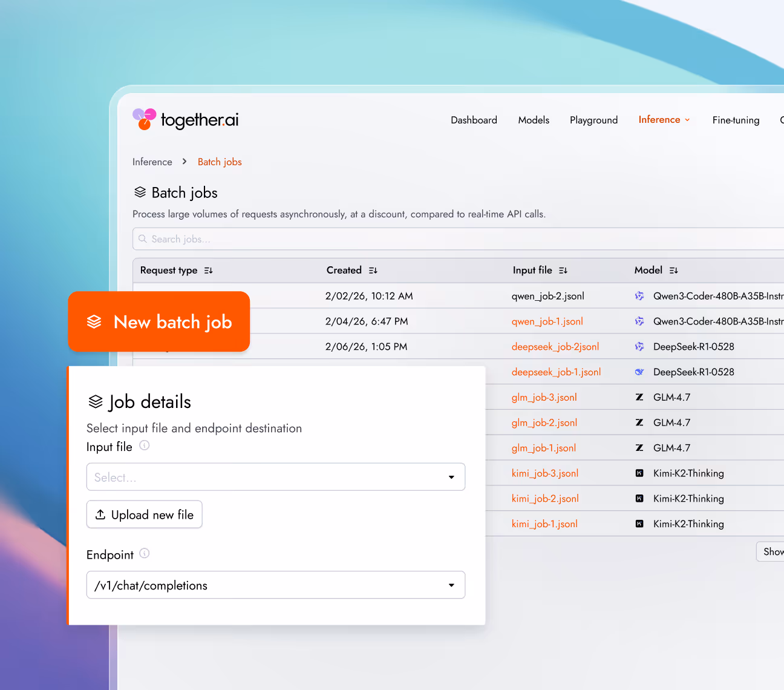Screen dimensions: 784x690
Task: Open the Input file Select dropdown
Action: click(x=276, y=477)
